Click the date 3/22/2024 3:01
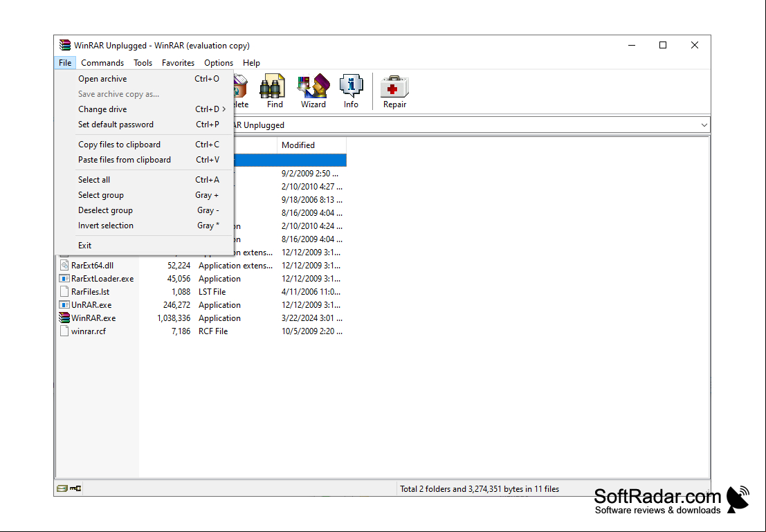The height and width of the screenshot is (532, 766). tap(312, 318)
